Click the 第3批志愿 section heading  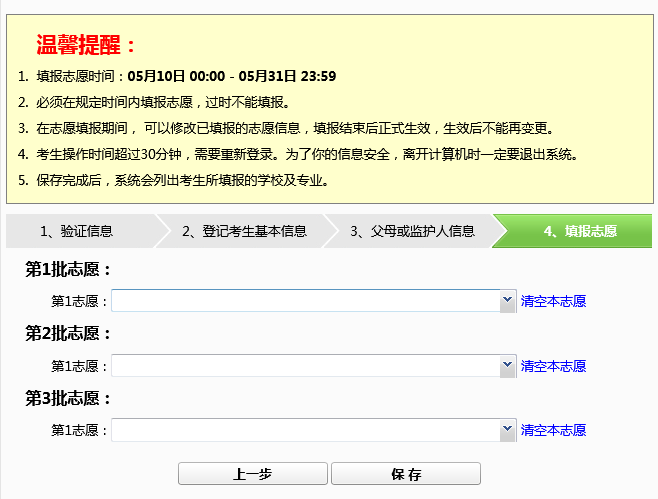click(68, 398)
